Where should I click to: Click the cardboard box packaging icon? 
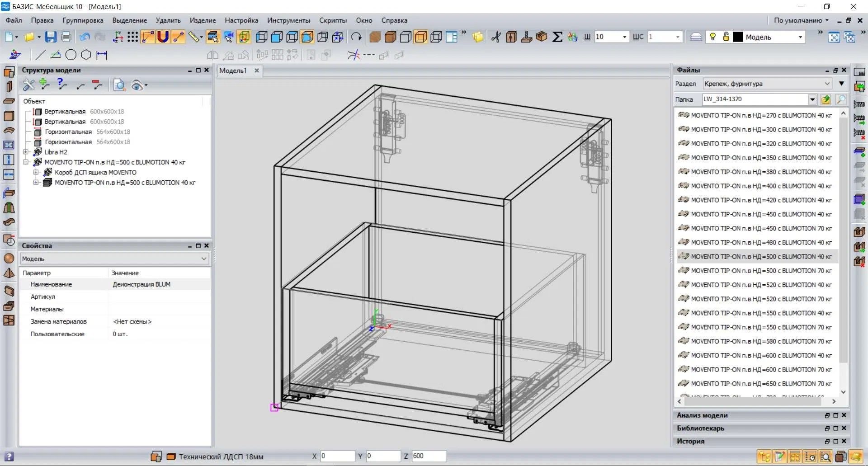[542, 37]
